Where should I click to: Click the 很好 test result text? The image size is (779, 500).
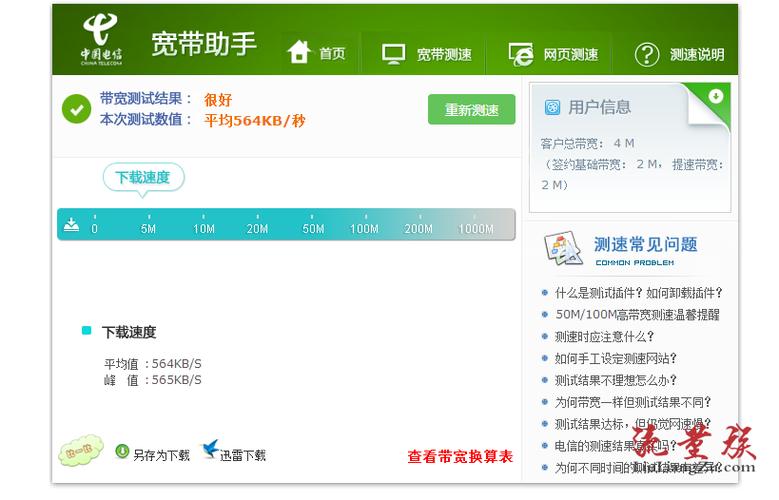tap(218, 100)
